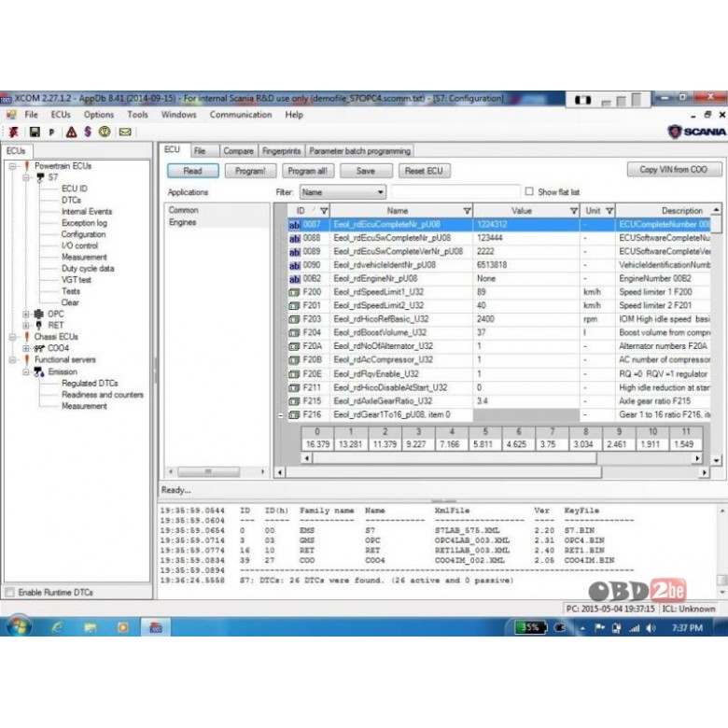This screenshot has width=728, height=728.
Task: Select 'Configuration' under S7 in the tree
Action: 84,234
